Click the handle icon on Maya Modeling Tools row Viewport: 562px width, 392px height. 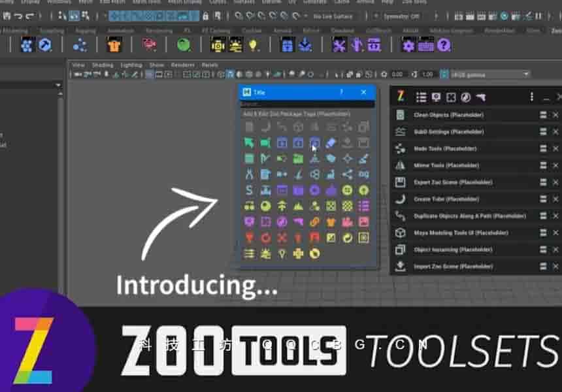[x=543, y=233]
